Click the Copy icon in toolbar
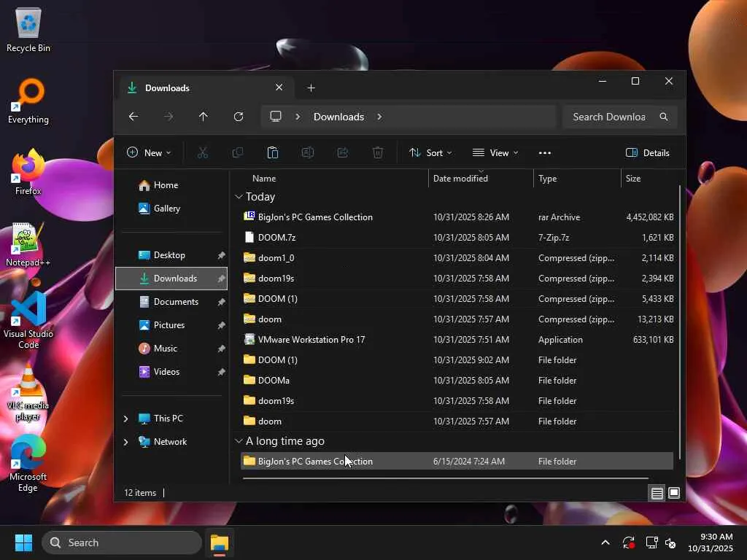The width and height of the screenshot is (747, 560). point(237,153)
